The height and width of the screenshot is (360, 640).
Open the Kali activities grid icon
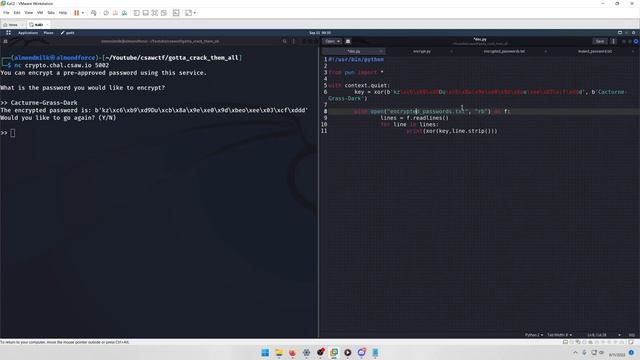pyautogui.click(x=8, y=33)
